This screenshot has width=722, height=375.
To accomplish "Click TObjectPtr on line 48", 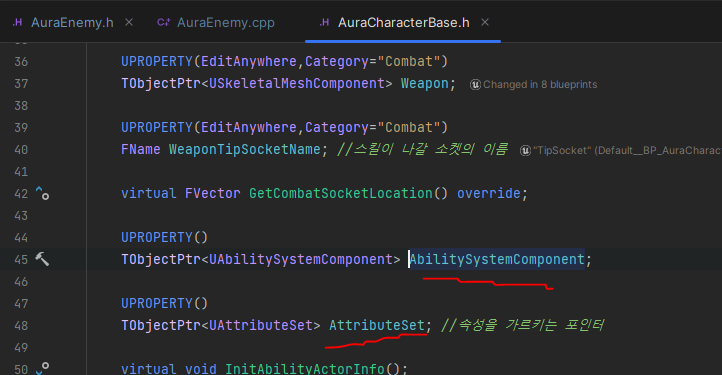I will pos(161,325).
